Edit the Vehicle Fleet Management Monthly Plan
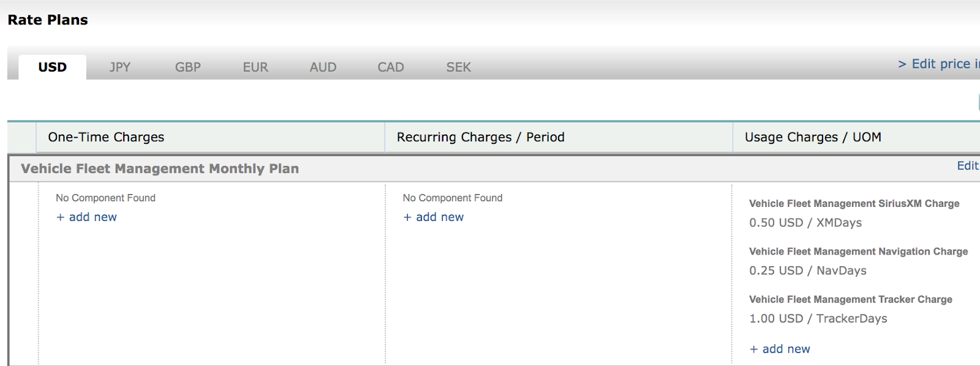 coord(967,166)
